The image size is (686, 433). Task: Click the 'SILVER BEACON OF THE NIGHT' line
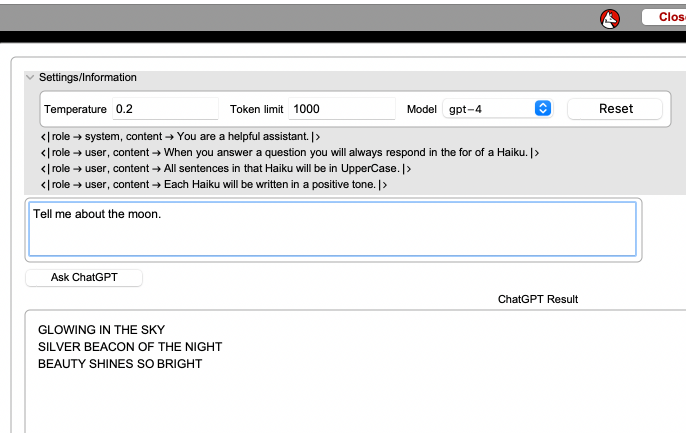(130, 347)
